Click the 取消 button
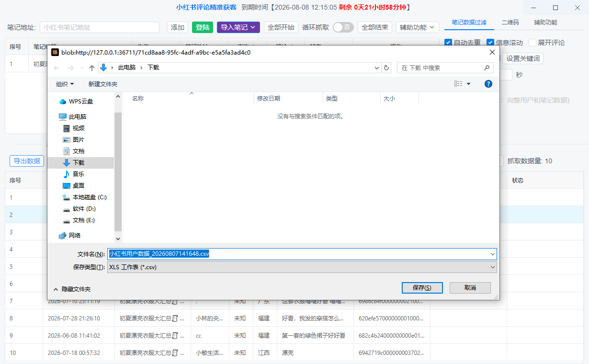 pos(470,288)
